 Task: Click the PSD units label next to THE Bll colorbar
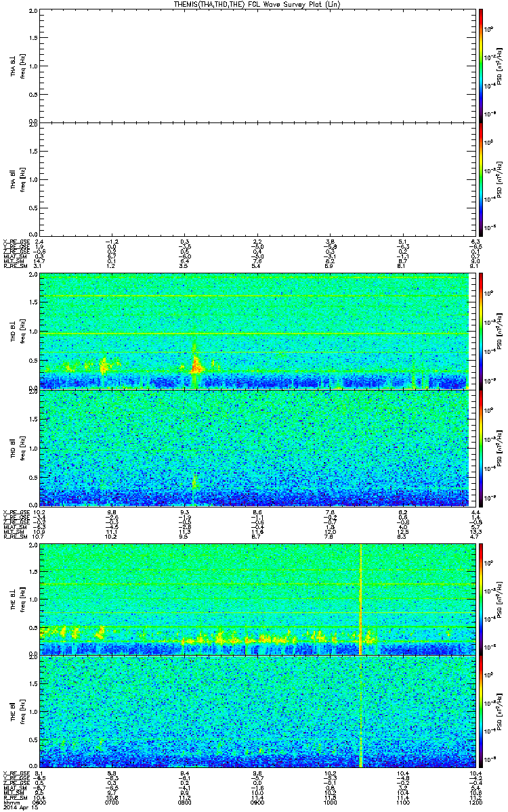[x=500, y=712]
